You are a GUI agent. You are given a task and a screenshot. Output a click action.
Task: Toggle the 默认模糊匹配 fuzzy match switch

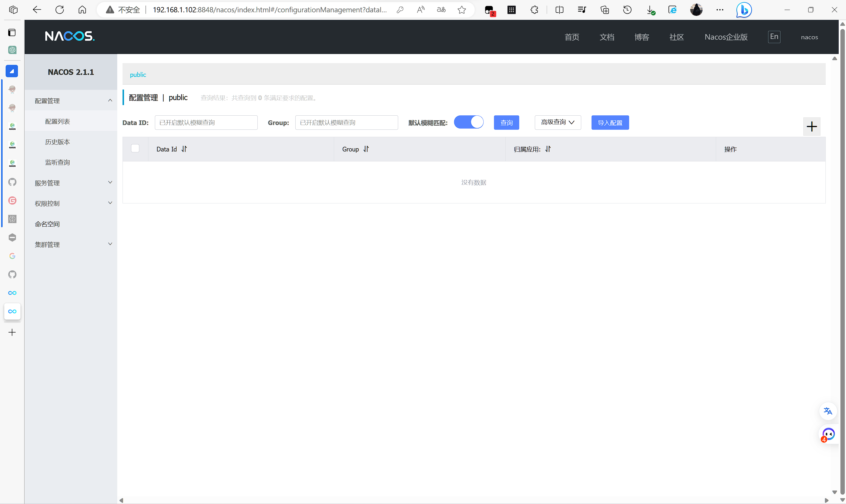[468, 122]
